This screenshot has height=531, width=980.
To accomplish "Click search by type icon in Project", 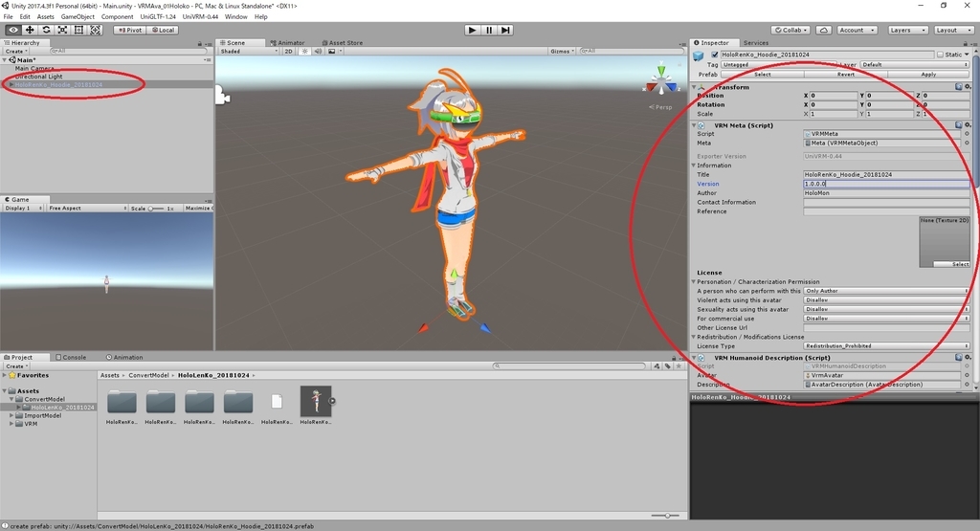I will click(657, 366).
